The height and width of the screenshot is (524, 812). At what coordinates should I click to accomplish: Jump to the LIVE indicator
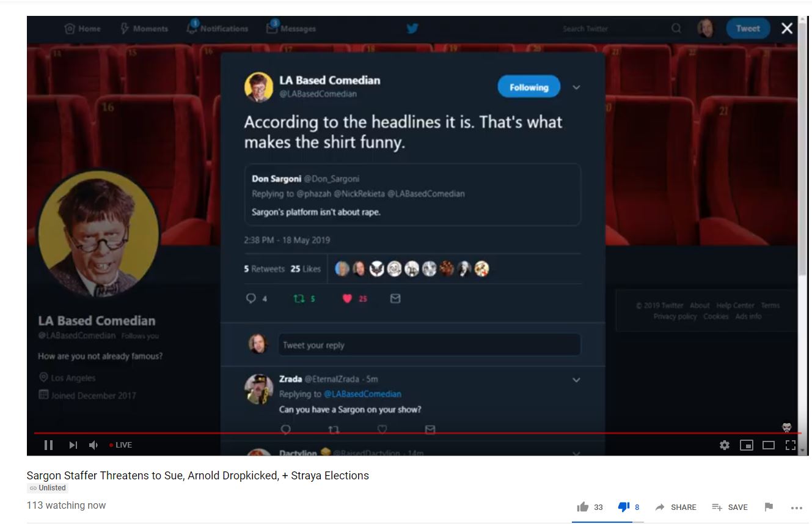[120, 445]
